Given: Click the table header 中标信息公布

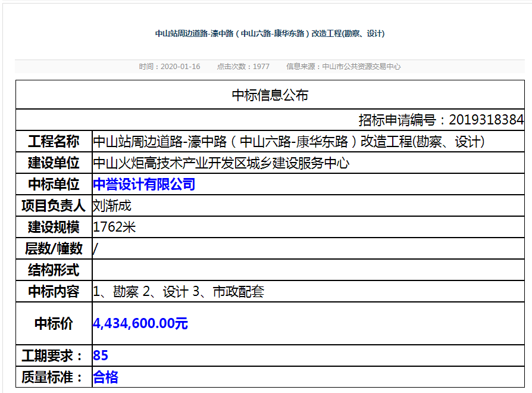Looking at the screenshot, I should (x=270, y=95).
